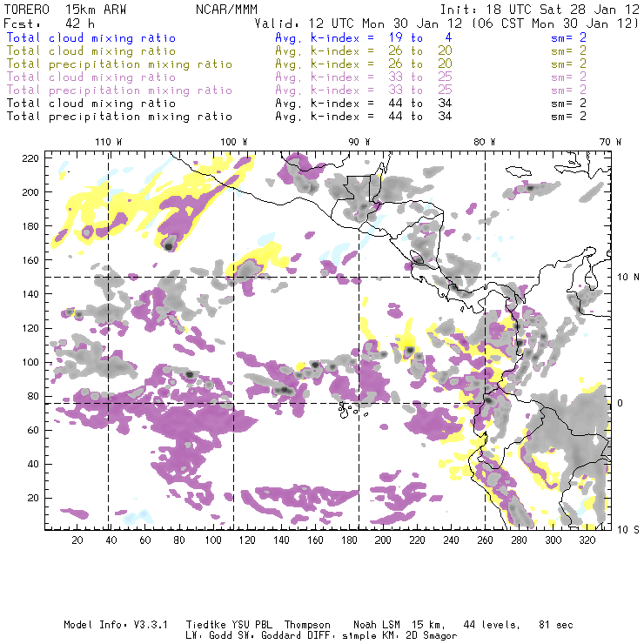Select the "Tiedtke" scheme name in the footer
644x644 pixels.
click(x=206, y=625)
